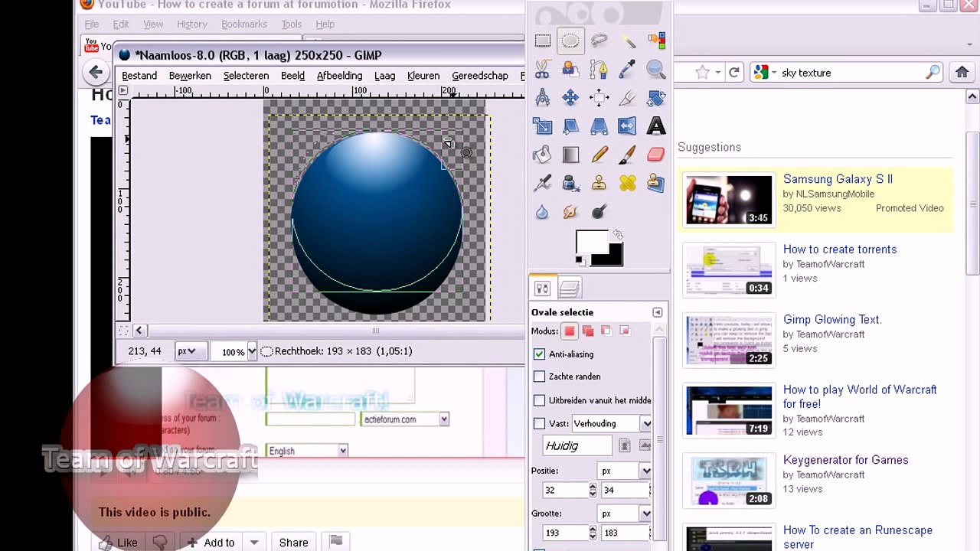This screenshot has height=551, width=980.
Task: Choose the Blur/Sharpen droplet tool
Action: point(543,212)
